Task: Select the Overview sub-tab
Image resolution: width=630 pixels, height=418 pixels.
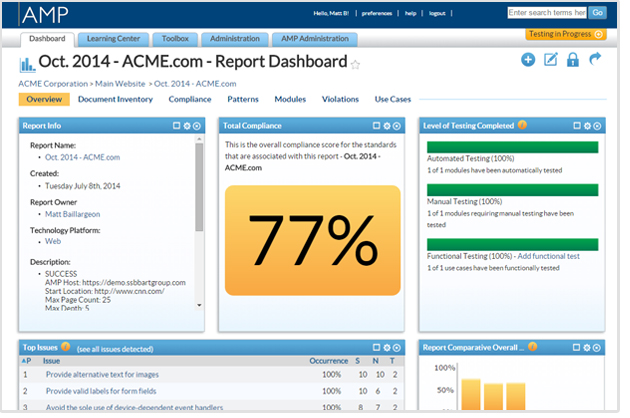Action: (x=44, y=99)
